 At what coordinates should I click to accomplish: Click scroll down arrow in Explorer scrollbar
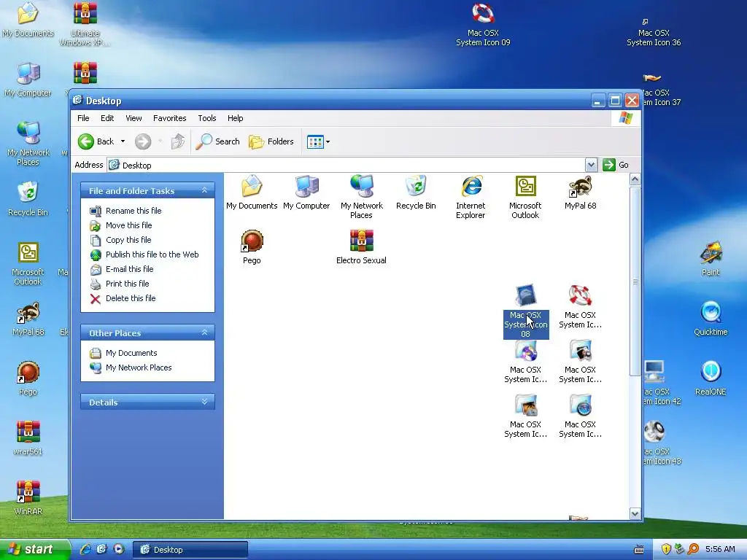[x=635, y=513]
